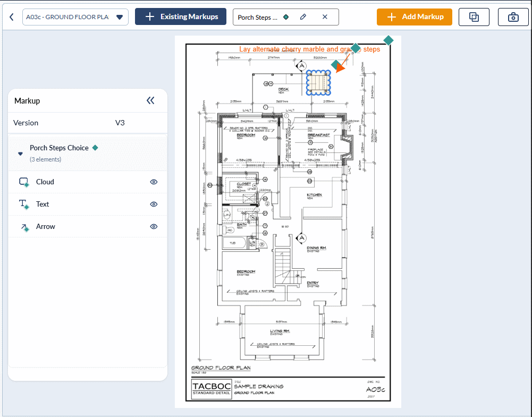
Task: Click the back arrow at top left
Action: (11, 17)
